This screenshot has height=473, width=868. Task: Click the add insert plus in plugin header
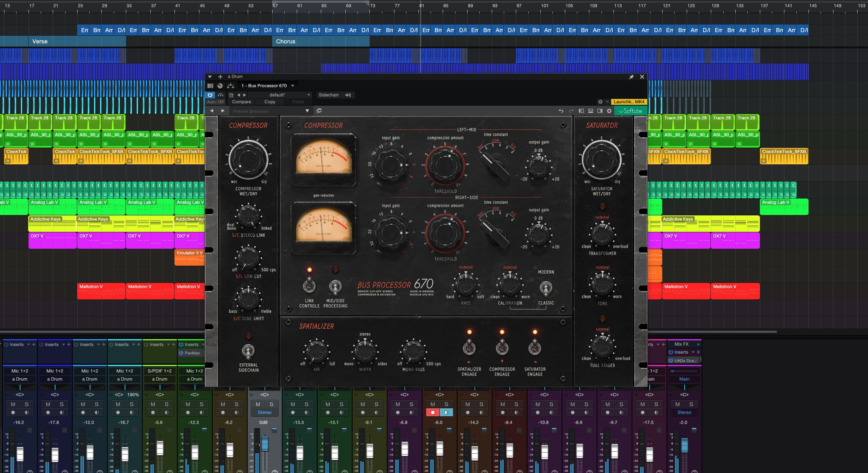tap(220, 77)
